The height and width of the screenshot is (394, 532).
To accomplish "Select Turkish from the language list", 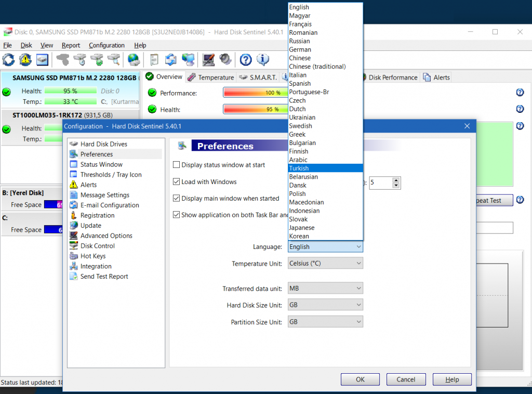I will point(325,168).
